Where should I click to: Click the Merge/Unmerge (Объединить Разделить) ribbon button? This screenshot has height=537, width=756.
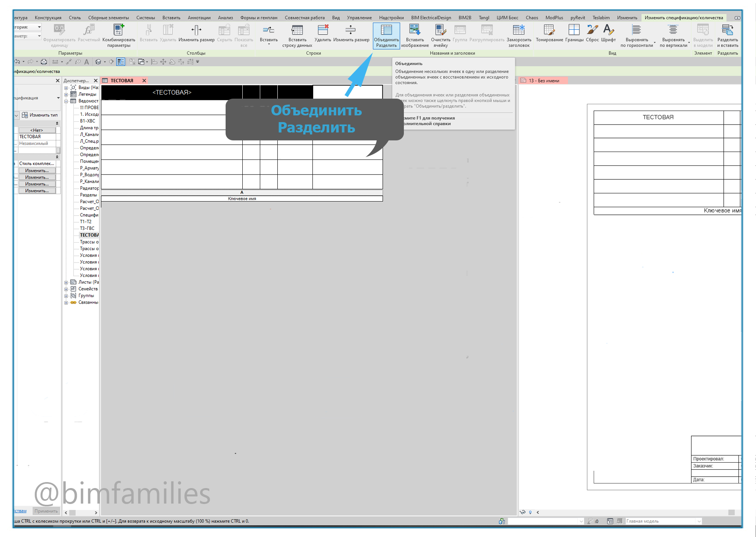[x=386, y=35]
